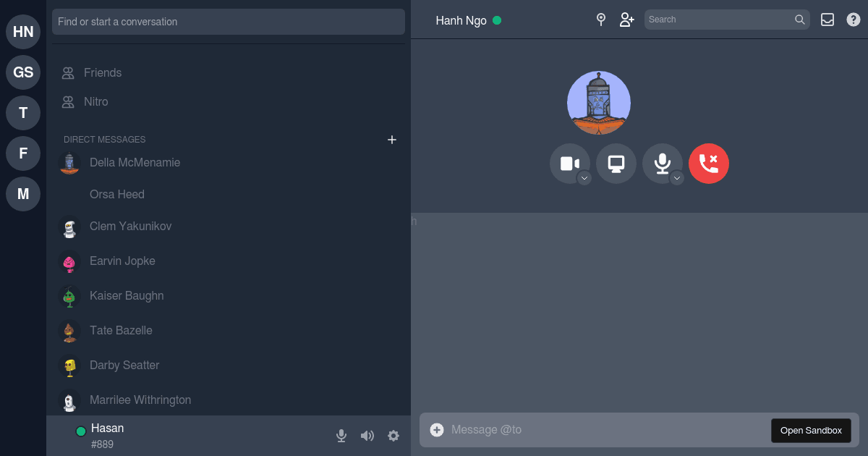
Task: Open the Nitro page
Action: pyautogui.click(x=95, y=101)
